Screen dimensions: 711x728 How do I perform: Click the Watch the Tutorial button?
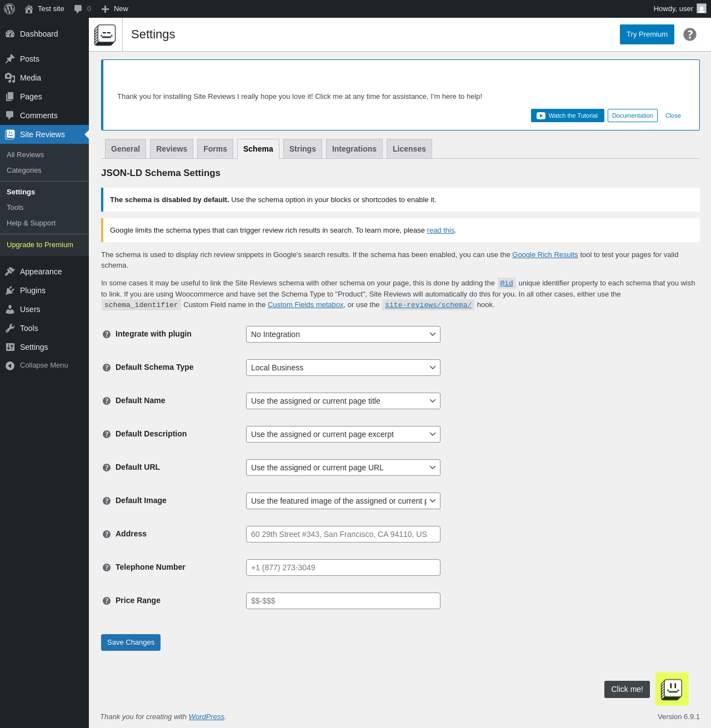pyautogui.click(x=568, y=116)
